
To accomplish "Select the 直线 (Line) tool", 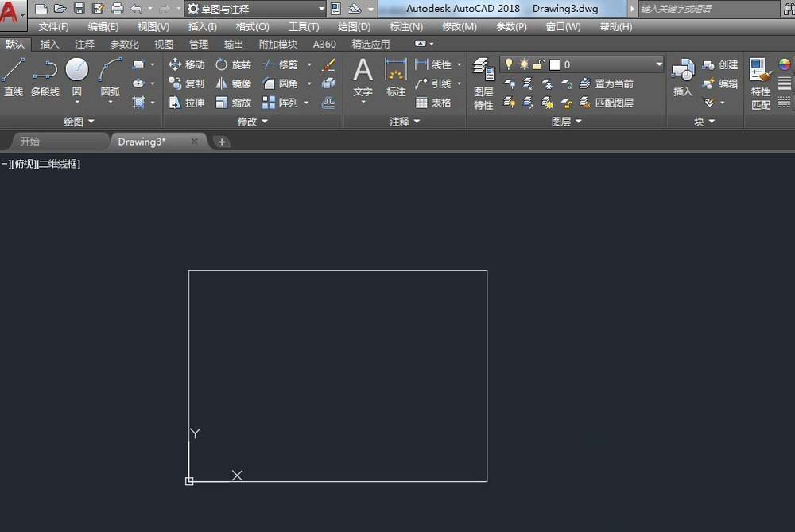I will tap(13, 77).
